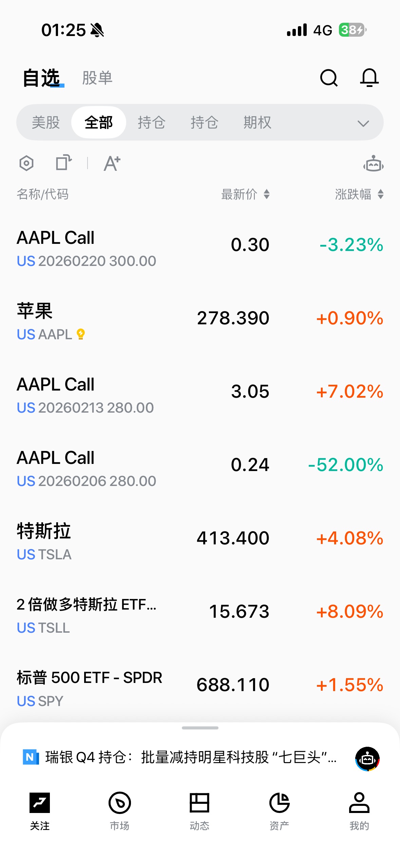Tap the screen rotate layout icon
Image resolution: width=400 pixels, height=868 pixels.
(x=63, y=163)
